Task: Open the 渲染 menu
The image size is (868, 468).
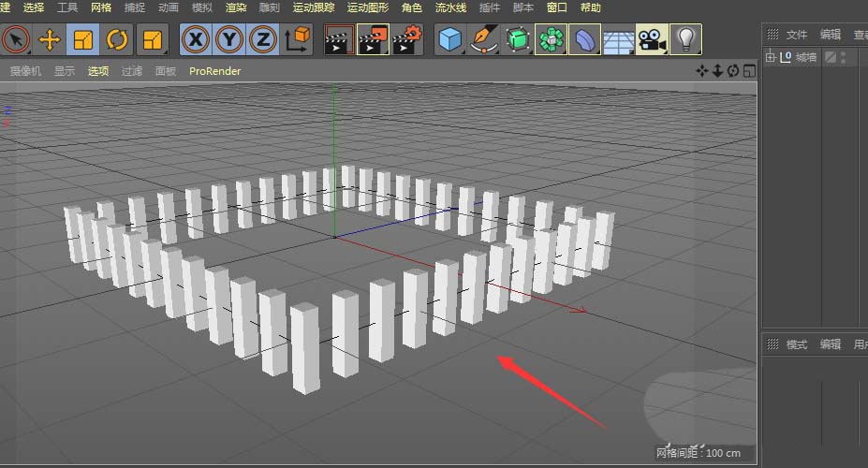Action: (236, 7)
